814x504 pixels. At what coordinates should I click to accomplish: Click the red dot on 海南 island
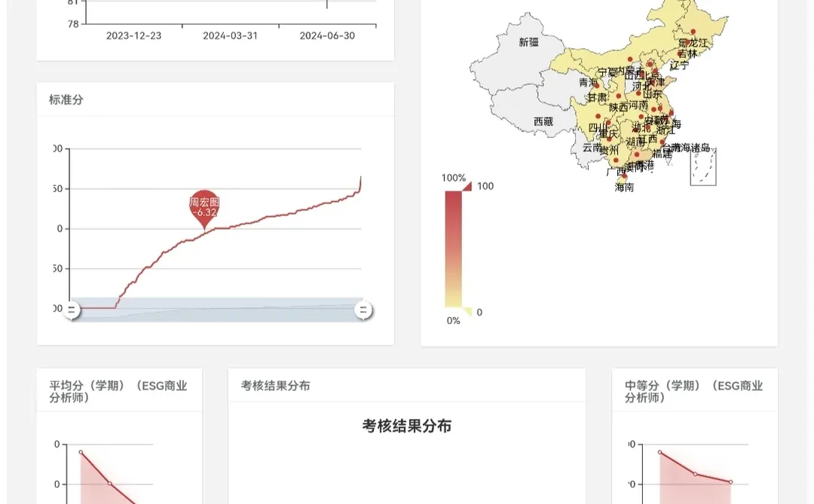coord(624,176)
